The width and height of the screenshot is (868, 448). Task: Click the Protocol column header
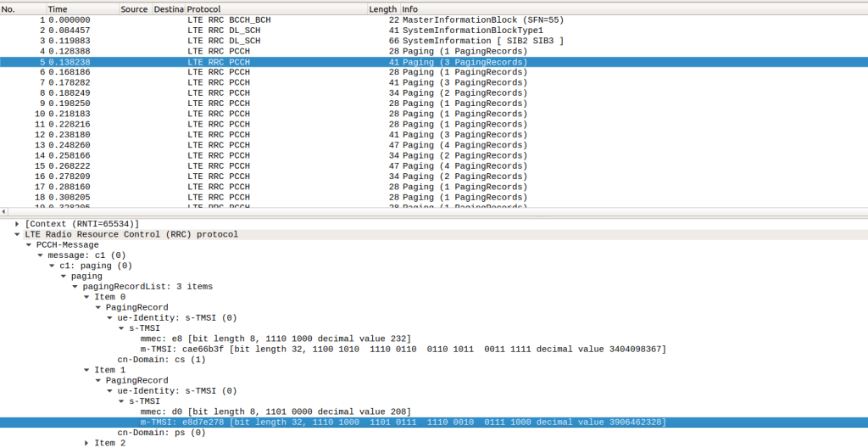click(x=203, y=8)
